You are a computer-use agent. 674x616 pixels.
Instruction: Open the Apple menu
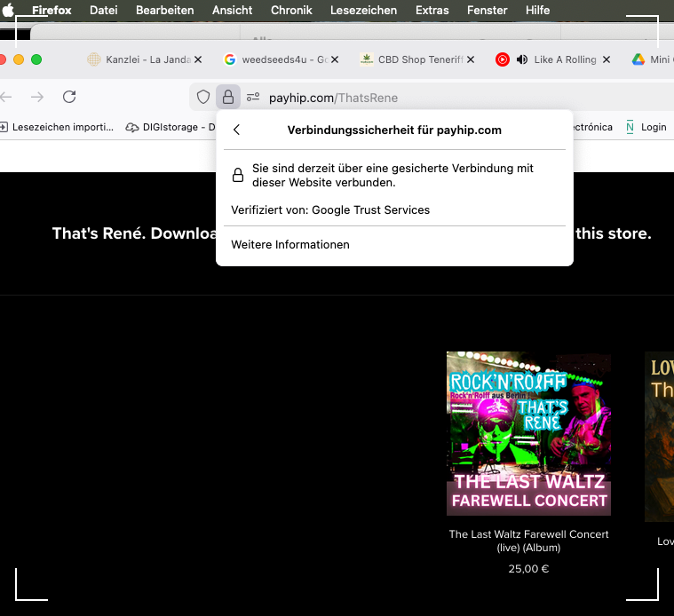coord(8,10)
